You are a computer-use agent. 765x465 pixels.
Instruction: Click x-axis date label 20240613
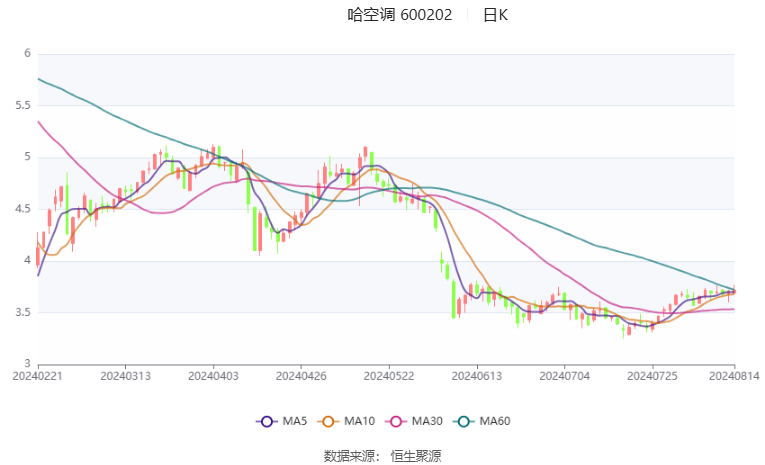477,376
